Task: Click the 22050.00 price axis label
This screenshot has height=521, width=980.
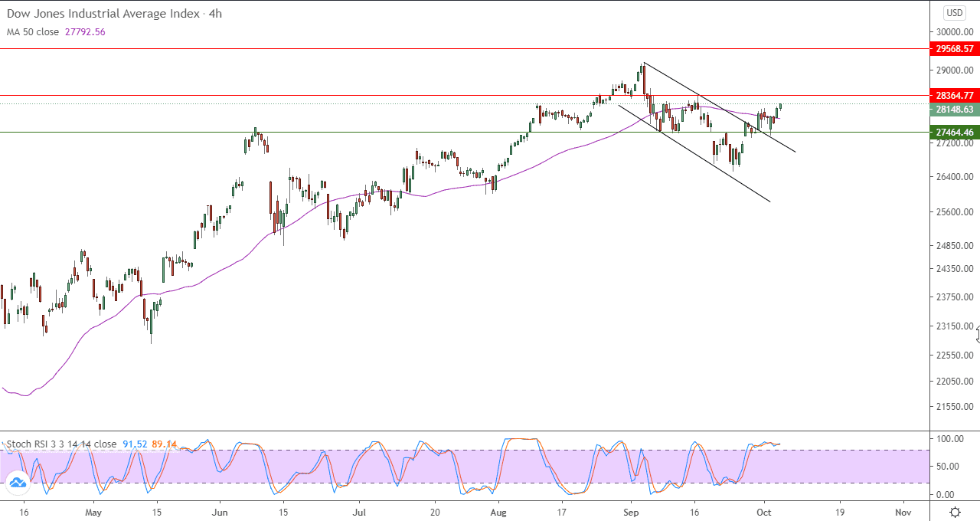Action: [954, 382]
